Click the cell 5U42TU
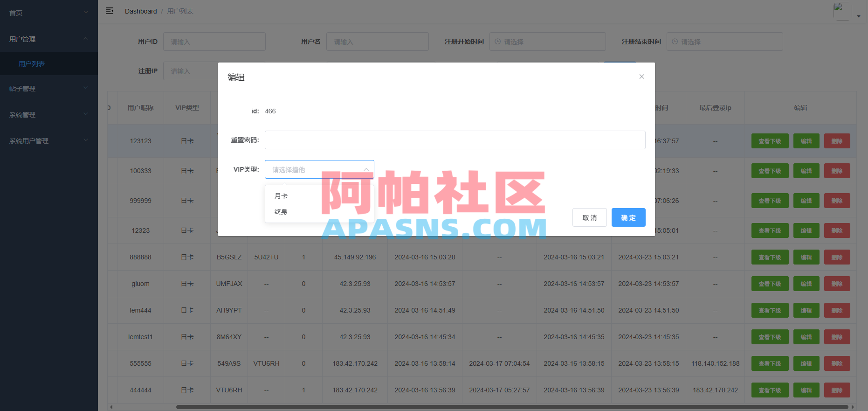Screen dimensions: 868x411 click(266, 257)
